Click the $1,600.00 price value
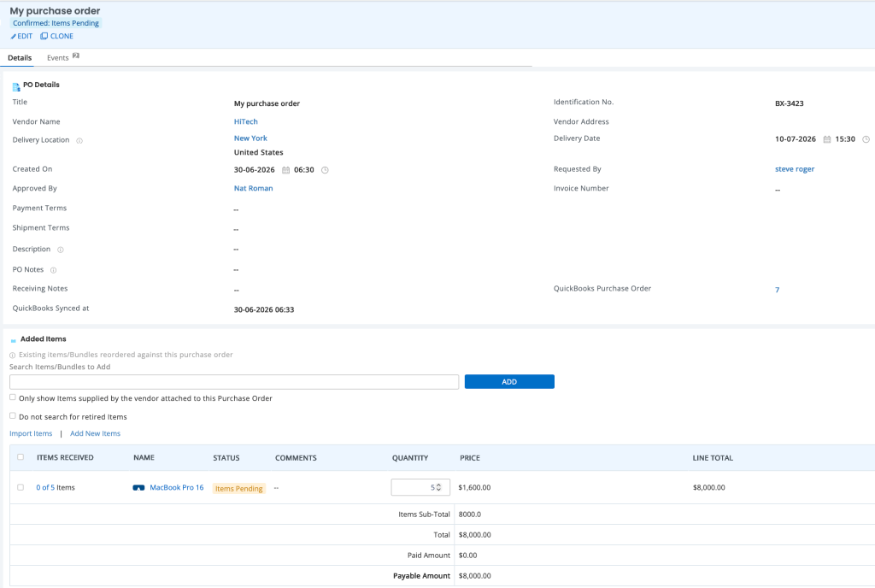Image resolution: width=875 pixels, height=588 pixels. click(x=474, y=488)
